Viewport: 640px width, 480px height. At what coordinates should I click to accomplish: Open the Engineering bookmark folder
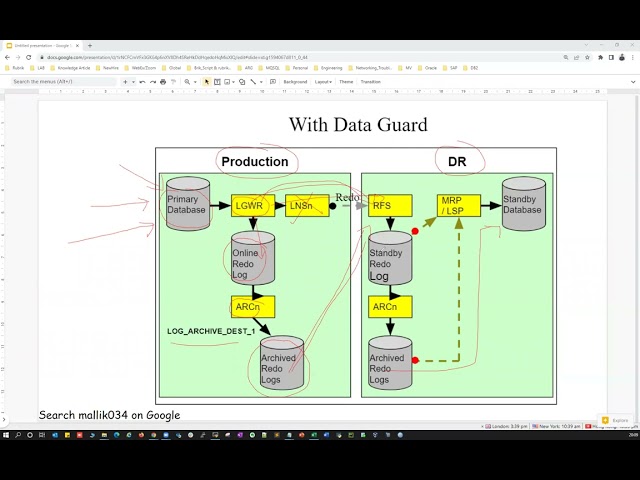[328, 68]
